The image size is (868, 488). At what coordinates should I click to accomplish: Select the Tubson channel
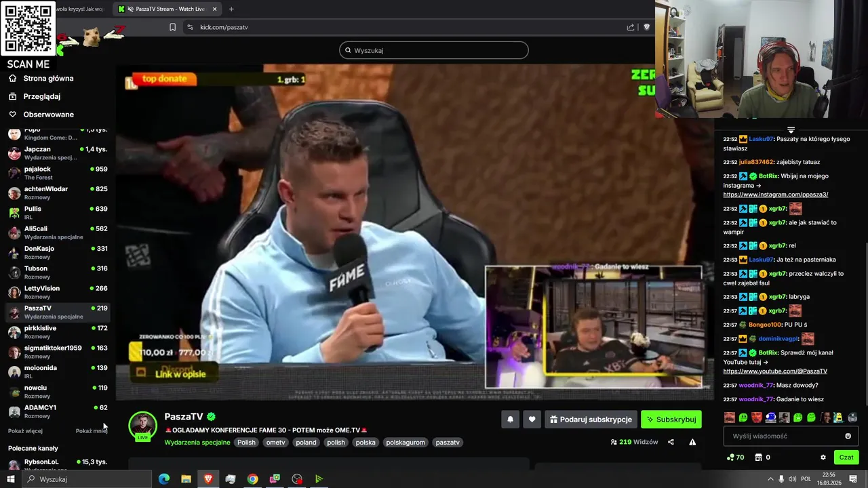coord(57,272)
